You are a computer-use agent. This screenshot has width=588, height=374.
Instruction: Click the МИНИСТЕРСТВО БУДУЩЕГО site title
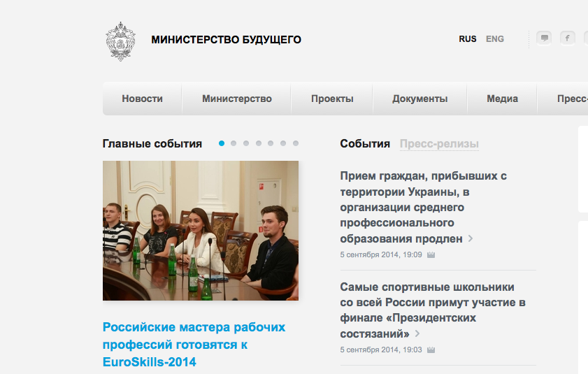[226, 40]
